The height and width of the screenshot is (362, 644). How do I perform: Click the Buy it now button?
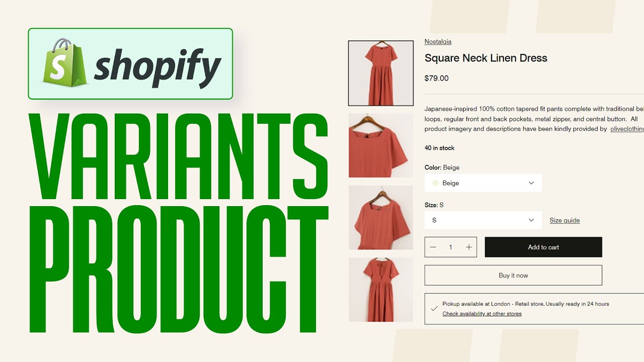513,276
